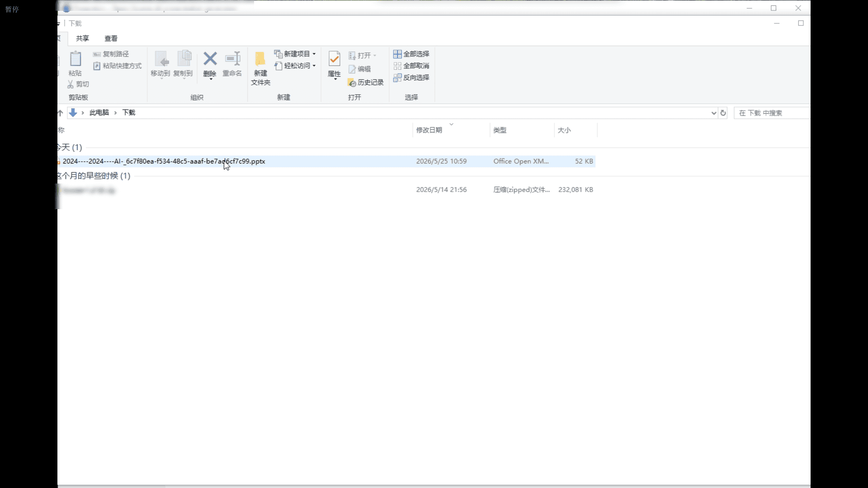The width and height of the screenshot is (868, 488).
Task: Click the Paste (粘贴) icon in ribbon
Action: point(75,59)
